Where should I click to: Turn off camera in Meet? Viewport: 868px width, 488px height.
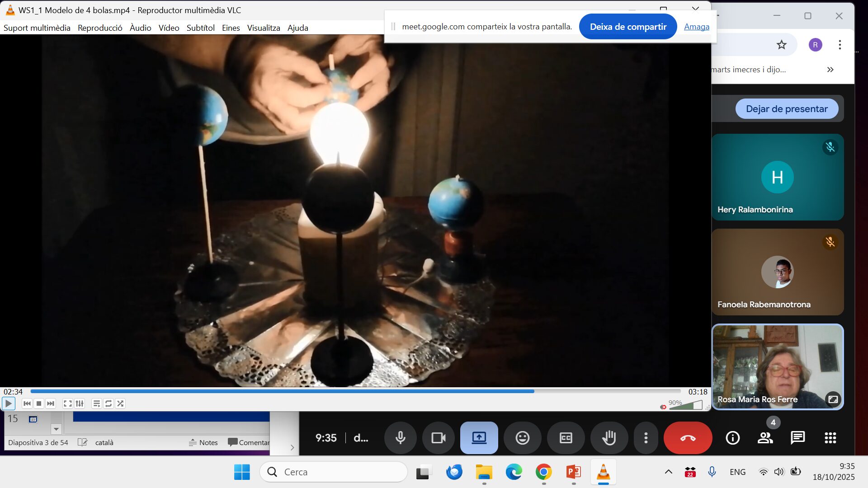pos(438,437)
